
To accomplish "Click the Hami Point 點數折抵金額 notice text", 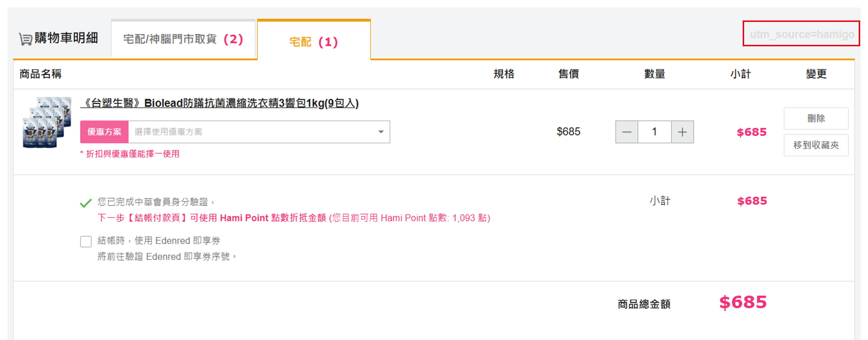I will (x=293, y=218).
